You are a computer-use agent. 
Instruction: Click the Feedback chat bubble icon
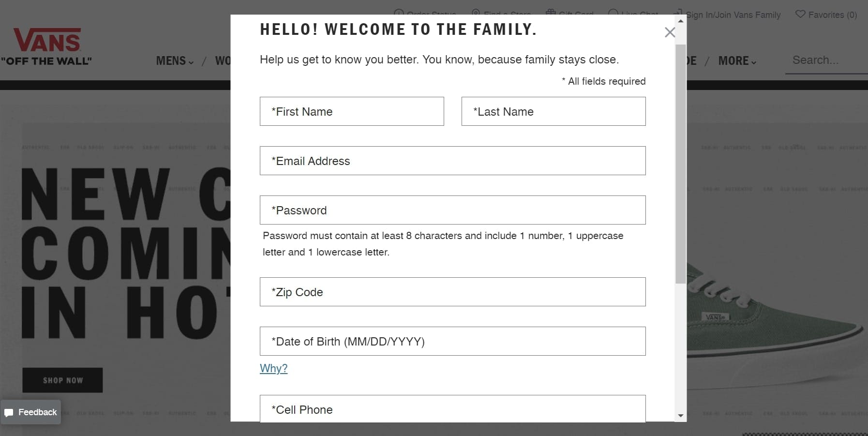tap(9, 413)
